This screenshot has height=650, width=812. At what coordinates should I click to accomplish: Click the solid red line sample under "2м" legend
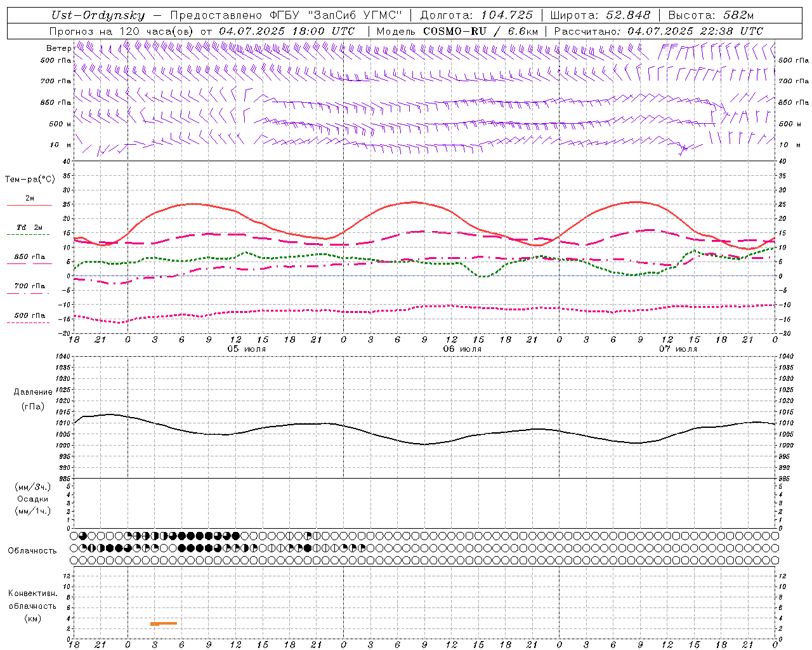point(29,205)
